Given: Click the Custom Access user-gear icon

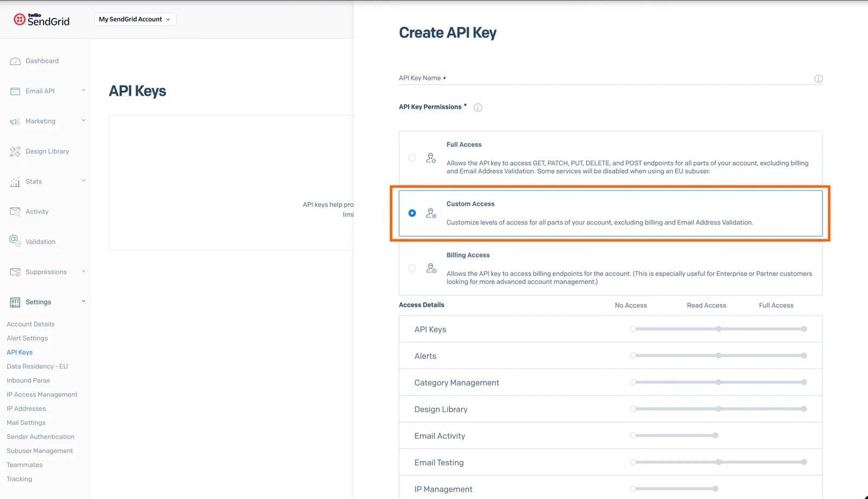Looking at the screenshot, I should pyautogui.click(x=431, y=213).
